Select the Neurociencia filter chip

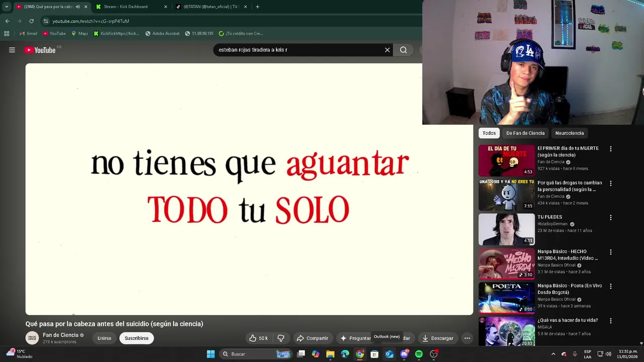pos(570,133)
